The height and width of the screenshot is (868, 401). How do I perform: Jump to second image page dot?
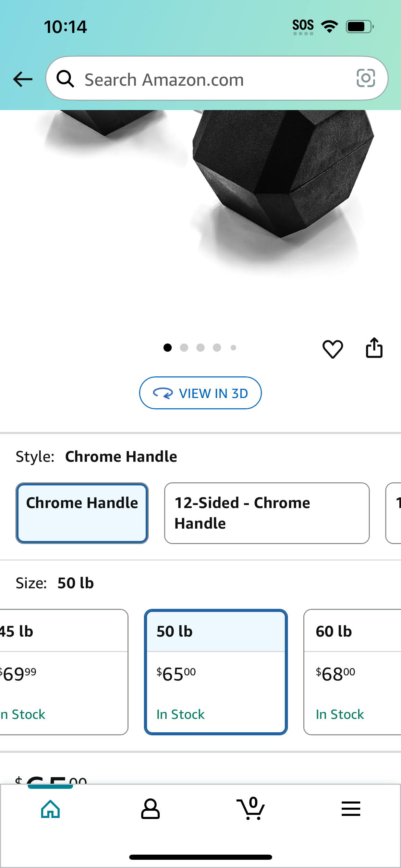[184, 348]
